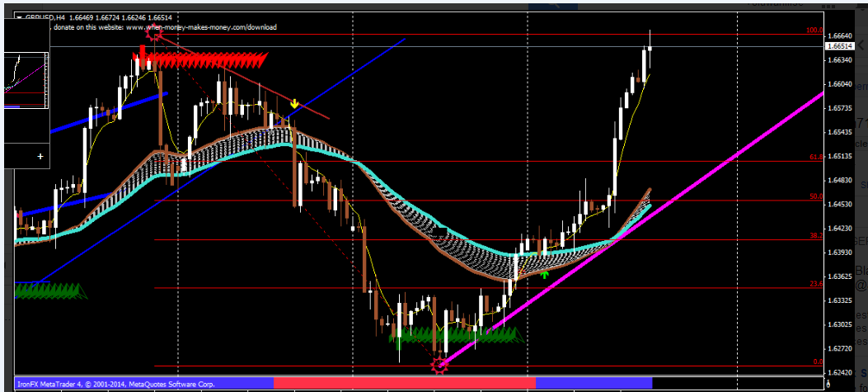
Task: Click the right-hand blue segment of the bottom bar
Action: pos(594,383)
